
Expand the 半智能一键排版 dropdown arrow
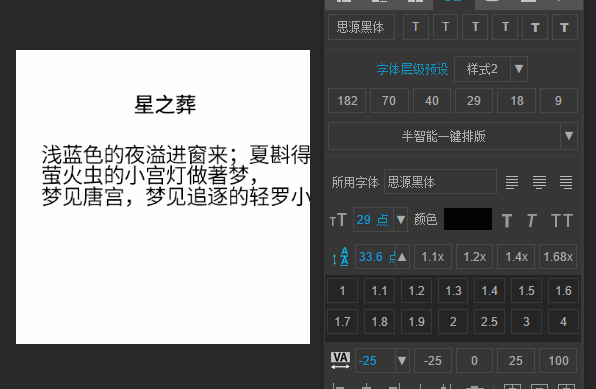pos(569,136)
